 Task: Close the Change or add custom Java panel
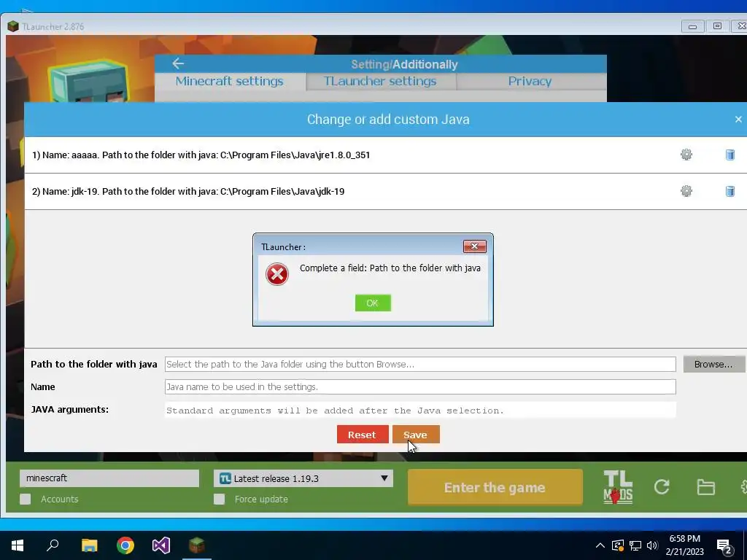(x=738, y=119)
